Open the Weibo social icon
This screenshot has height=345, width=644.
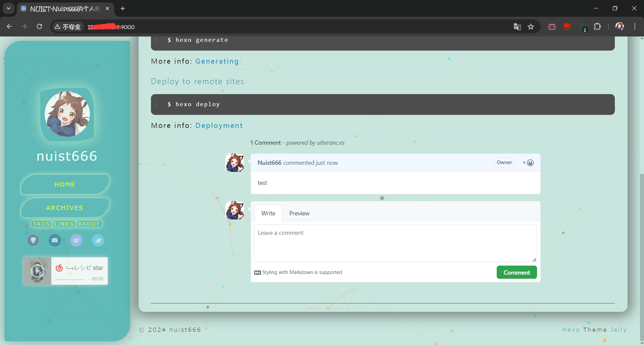pyautogui.click(x=76, y=240)
